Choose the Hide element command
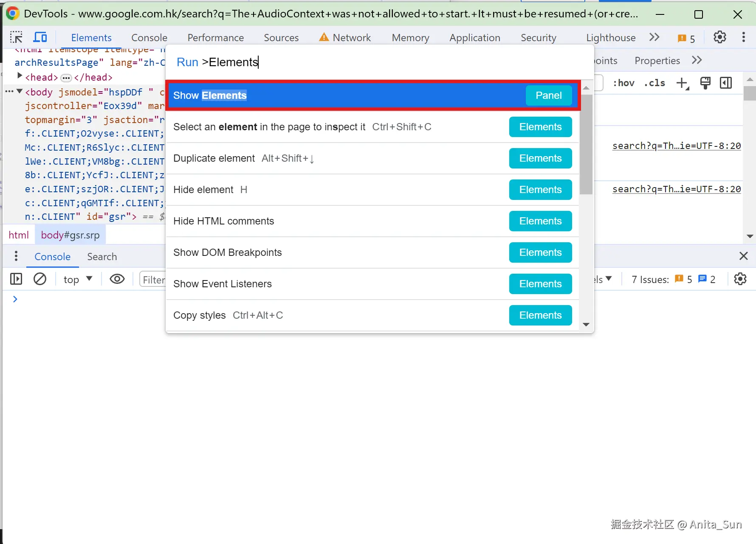Image resolution: width=756 pixels, height=544 pixels. click(x=372, y=190)
